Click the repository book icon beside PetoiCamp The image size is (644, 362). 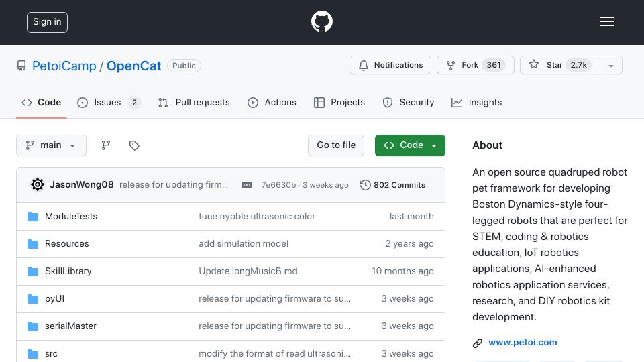(x=21, y=66)
